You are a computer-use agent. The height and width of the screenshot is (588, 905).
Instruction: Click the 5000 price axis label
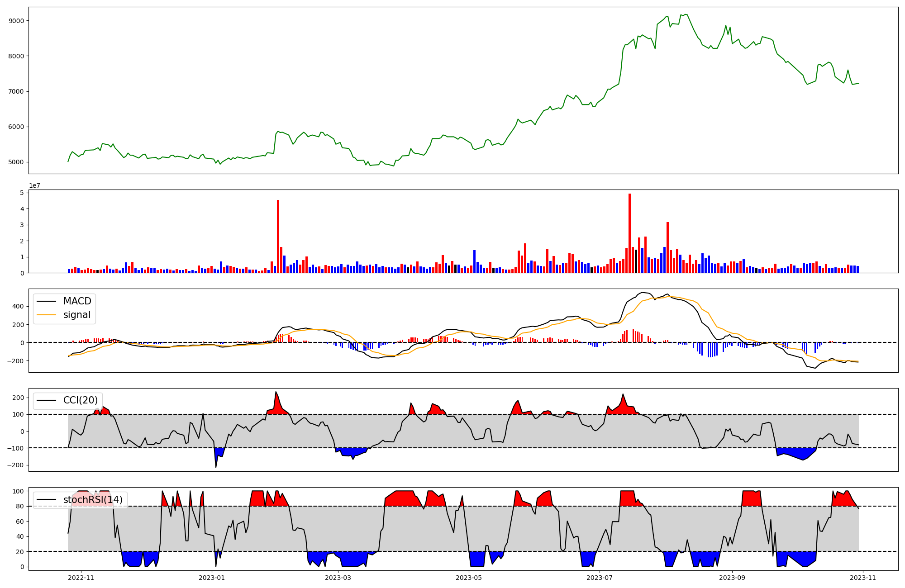(x=16, y=162)
